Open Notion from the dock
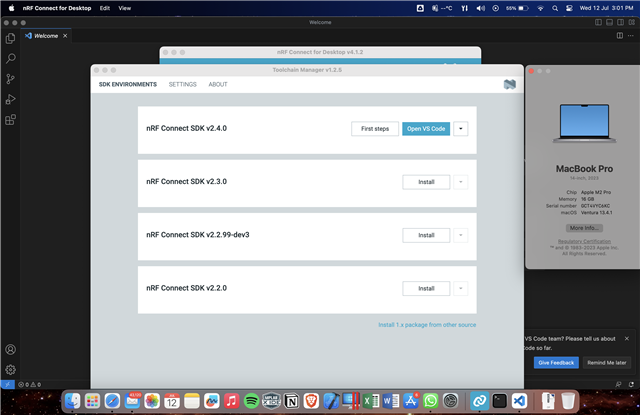Image resolution: width=640 pixels, height=415 pixels. pyautogui.click(x=291, y=401)
